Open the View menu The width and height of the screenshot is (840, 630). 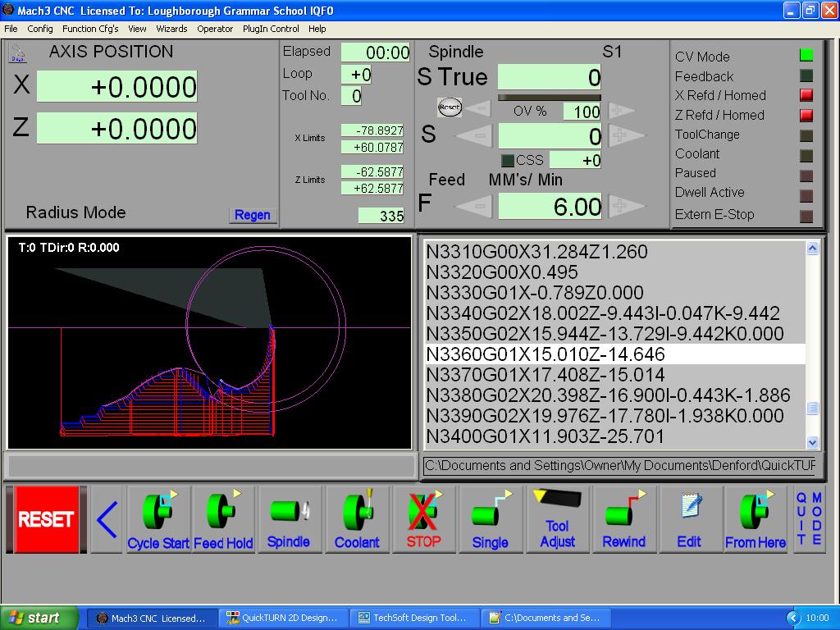(x=137, y=29)
